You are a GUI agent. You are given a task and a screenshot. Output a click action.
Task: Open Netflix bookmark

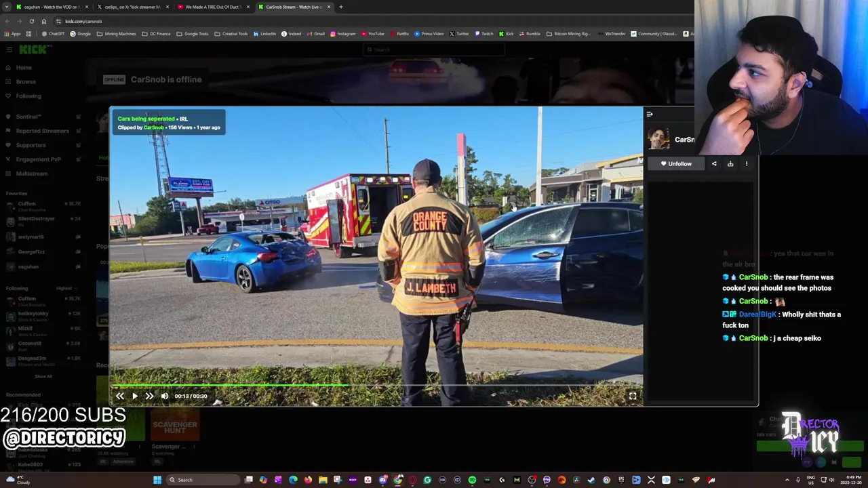pyautogui.click(x=399, y=34)
